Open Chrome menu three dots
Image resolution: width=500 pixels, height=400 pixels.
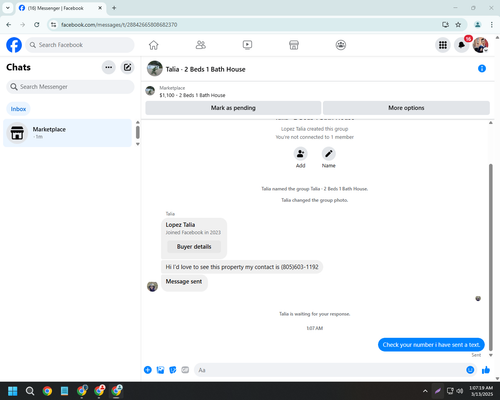[x=492, y=25]
